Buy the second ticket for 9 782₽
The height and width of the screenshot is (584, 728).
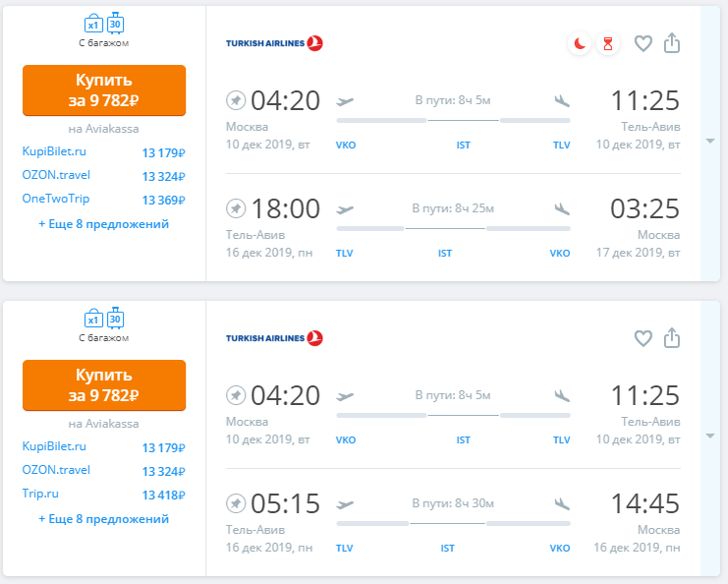point(104,384)
